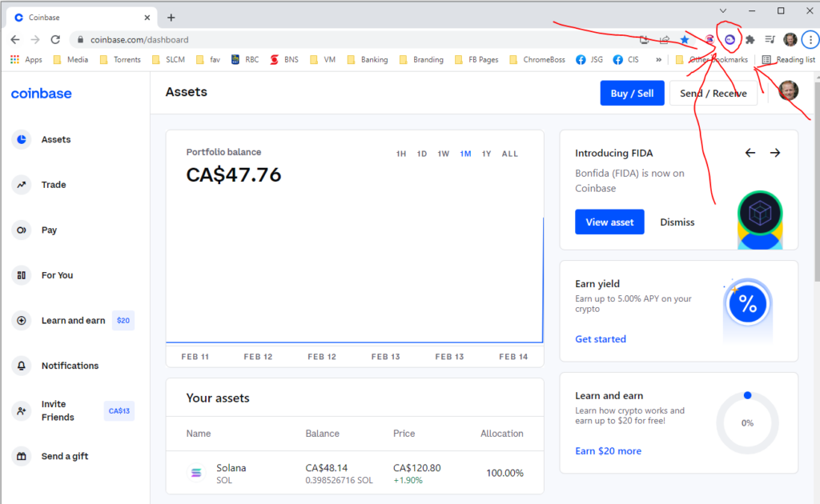820x504 pixels.
Task: Open the Torrents bookmarks folder
Action: (x=120, y=59)
